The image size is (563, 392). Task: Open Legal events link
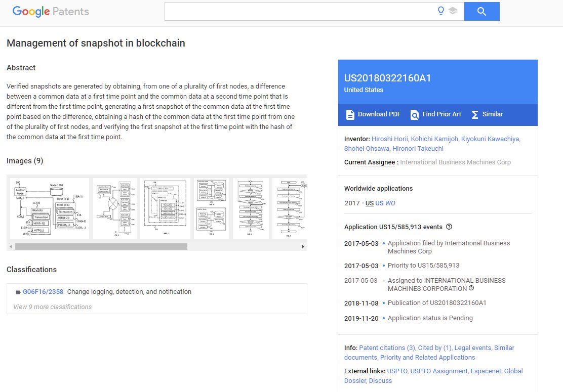click(472, 347)
